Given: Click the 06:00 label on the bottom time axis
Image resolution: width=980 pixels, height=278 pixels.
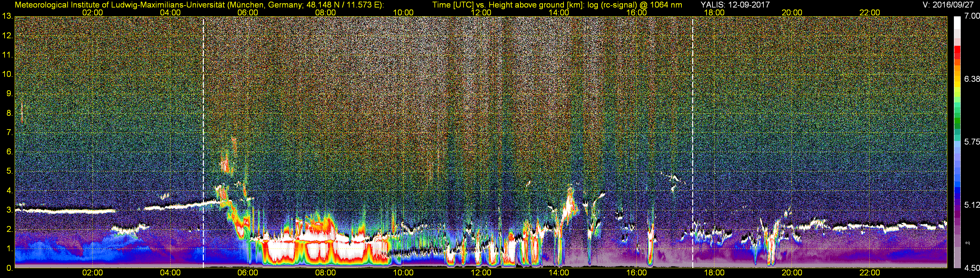Looking at the screenshot, I should (x=248, y=273).
